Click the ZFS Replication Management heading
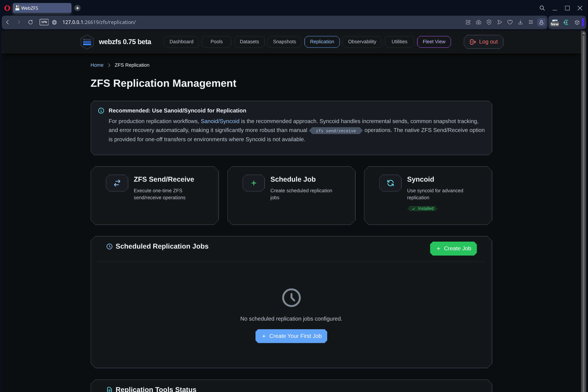The image size is (588, 392). pyautogui.click(x=163, y=83)
